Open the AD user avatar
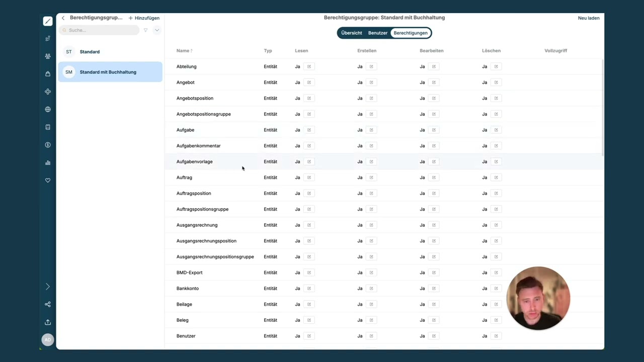 48,340
